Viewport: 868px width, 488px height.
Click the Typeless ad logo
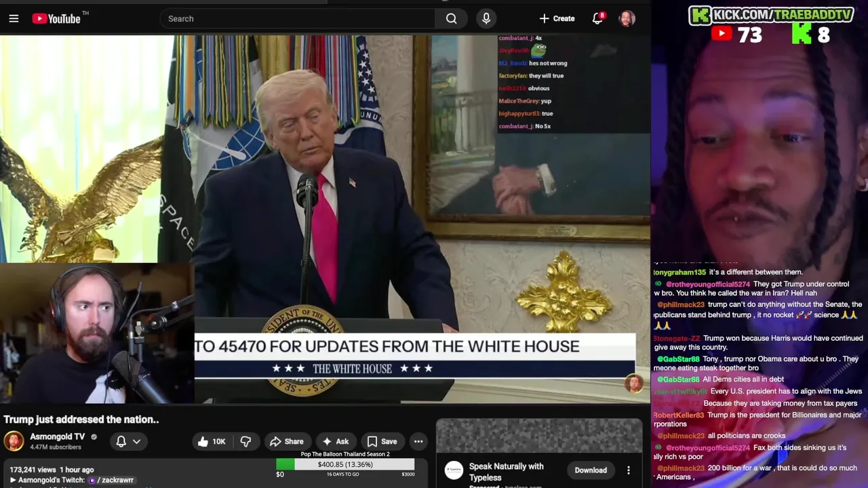[x=454, y=470]
